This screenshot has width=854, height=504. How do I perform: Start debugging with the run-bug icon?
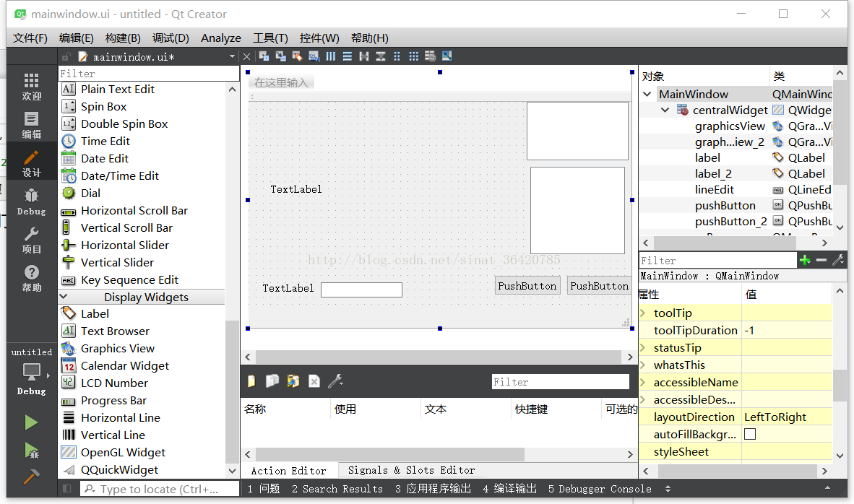click(x=32, y=450)
